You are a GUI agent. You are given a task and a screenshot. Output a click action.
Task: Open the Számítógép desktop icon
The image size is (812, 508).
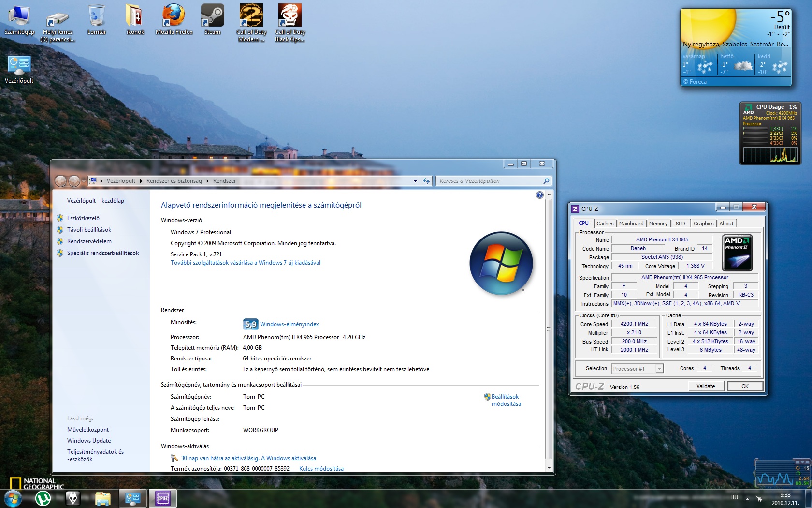pos(19,20)
